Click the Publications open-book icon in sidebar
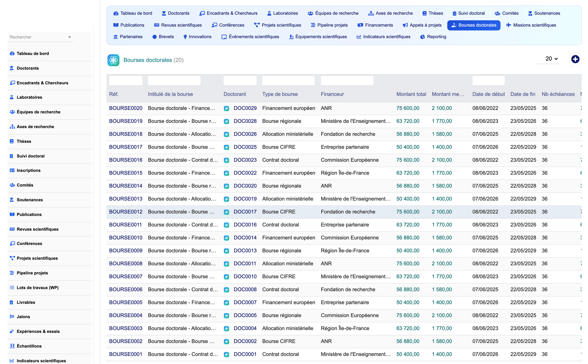Viewport: 588px width, 364px height. pos(12,214)
